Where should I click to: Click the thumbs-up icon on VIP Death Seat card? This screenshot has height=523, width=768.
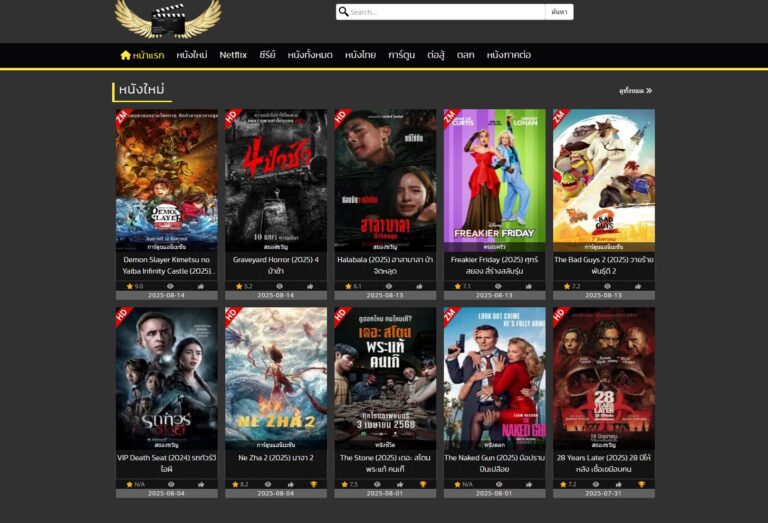(201, 484)
